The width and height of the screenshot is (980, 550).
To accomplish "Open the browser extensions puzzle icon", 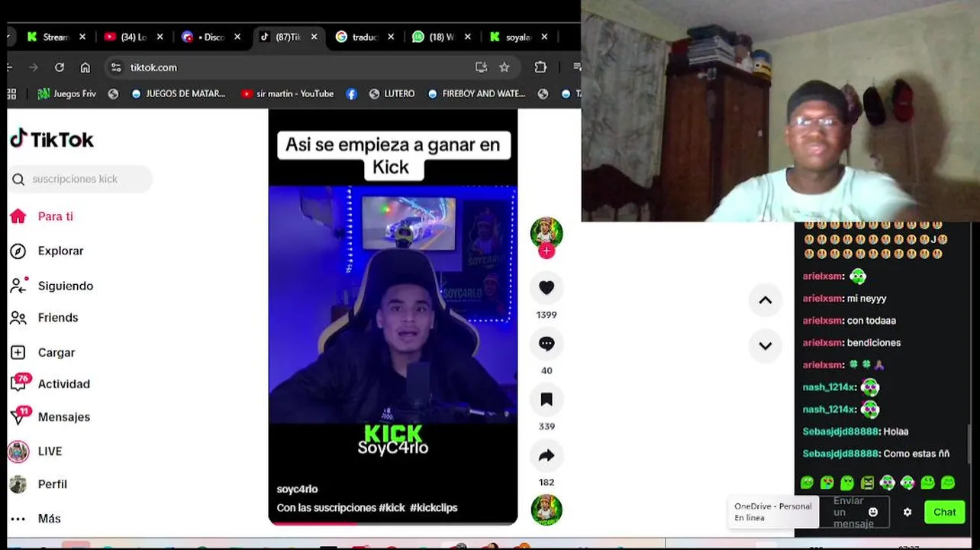I will coord(540,67).
